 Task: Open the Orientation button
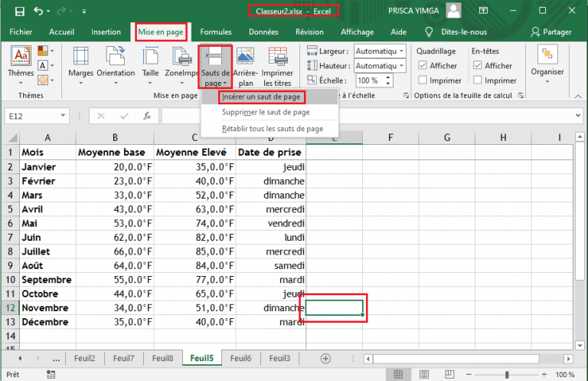[116, 66]
